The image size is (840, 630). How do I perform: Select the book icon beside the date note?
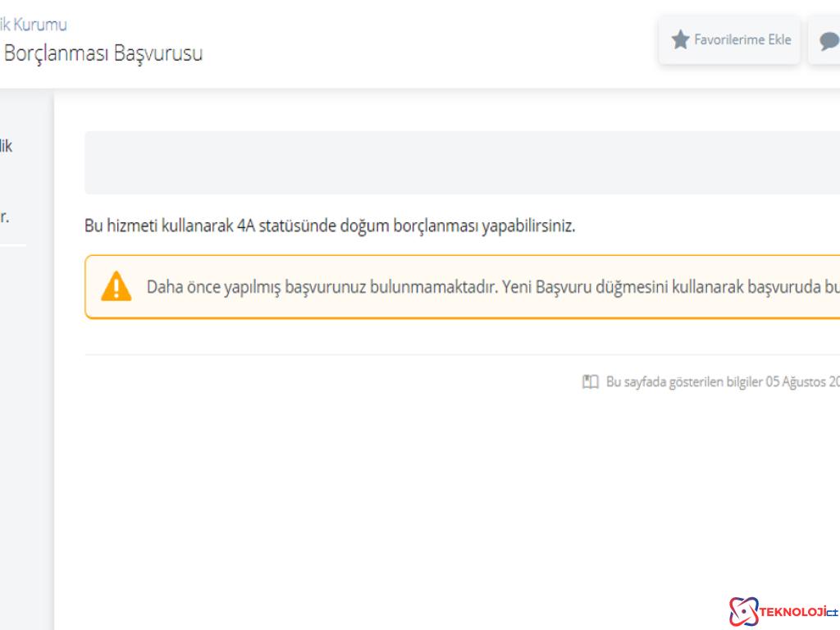(x=591, y=380)
